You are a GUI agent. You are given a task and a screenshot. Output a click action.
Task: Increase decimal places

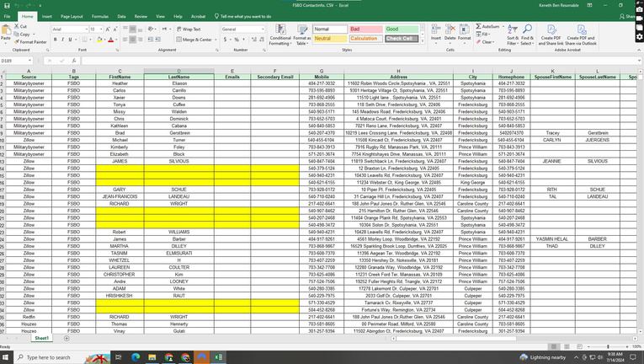254,40
